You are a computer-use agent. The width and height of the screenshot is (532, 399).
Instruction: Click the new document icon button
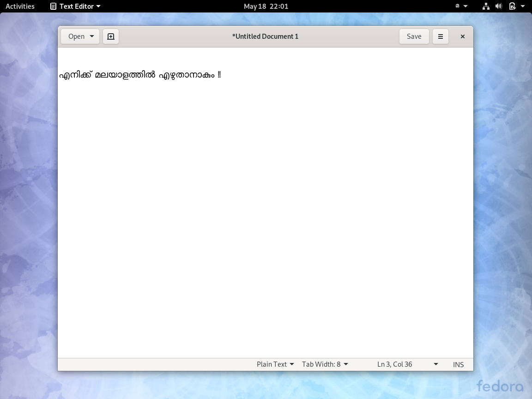(111, 36)
